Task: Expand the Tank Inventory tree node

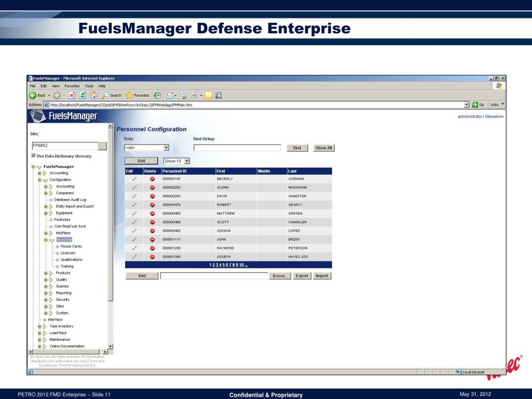Action: click(x=39, y=326)
